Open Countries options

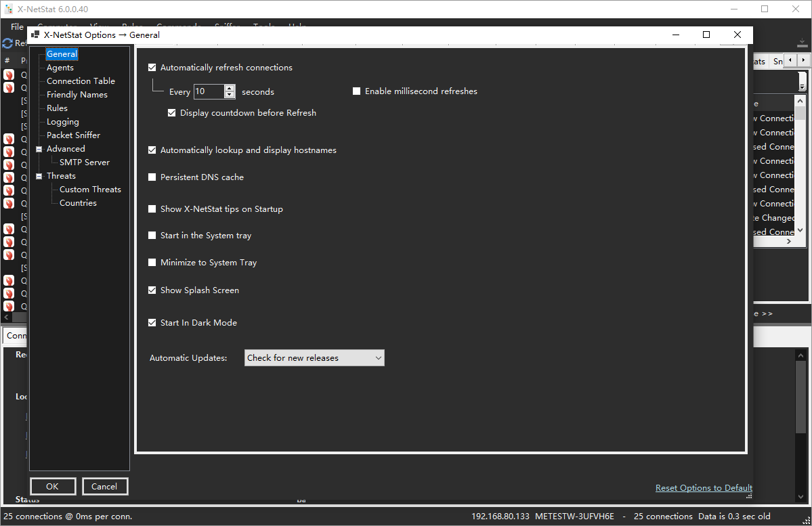[78, 203]
